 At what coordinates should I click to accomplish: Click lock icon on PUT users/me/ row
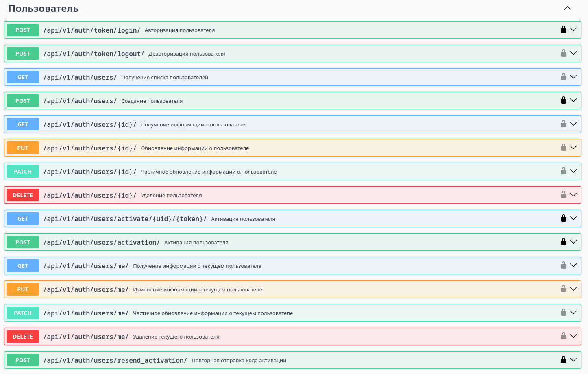(x=564, y=289)
